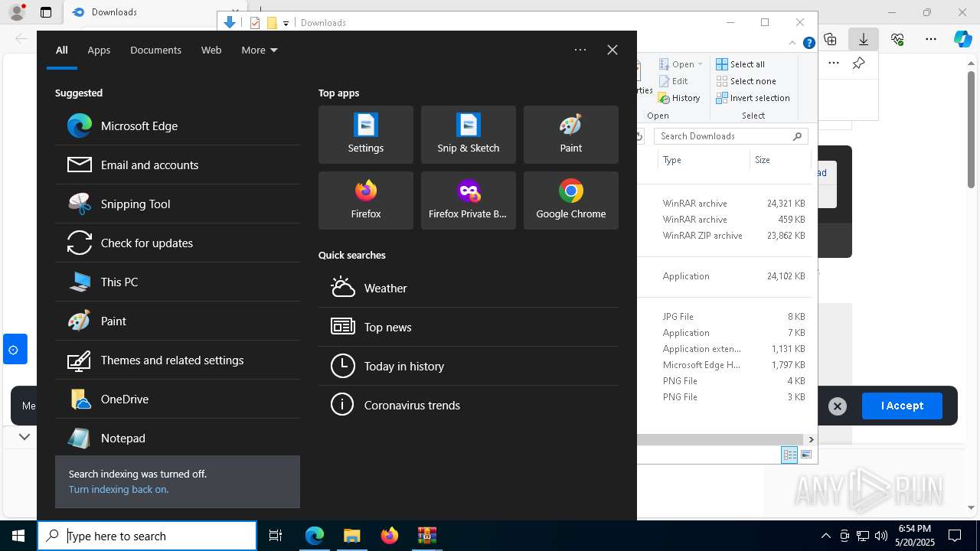Run Weather quick search
The image size is (980, 551).
(469, 288)
